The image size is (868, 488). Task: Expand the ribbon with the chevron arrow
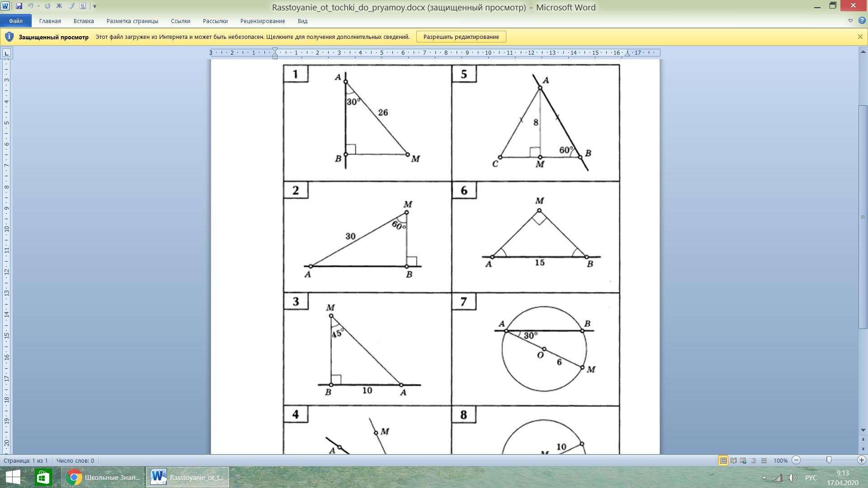850,21
